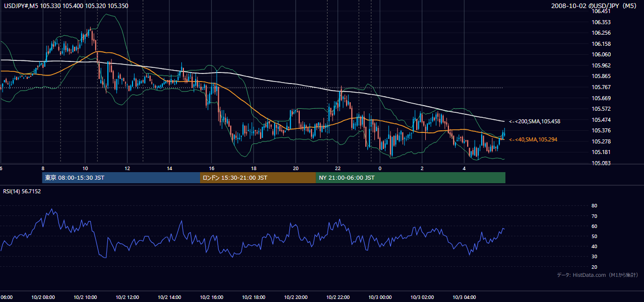Click price axis value 105.474
The height and width of the screenshot is (302, 644).
[x=601, y=120]
